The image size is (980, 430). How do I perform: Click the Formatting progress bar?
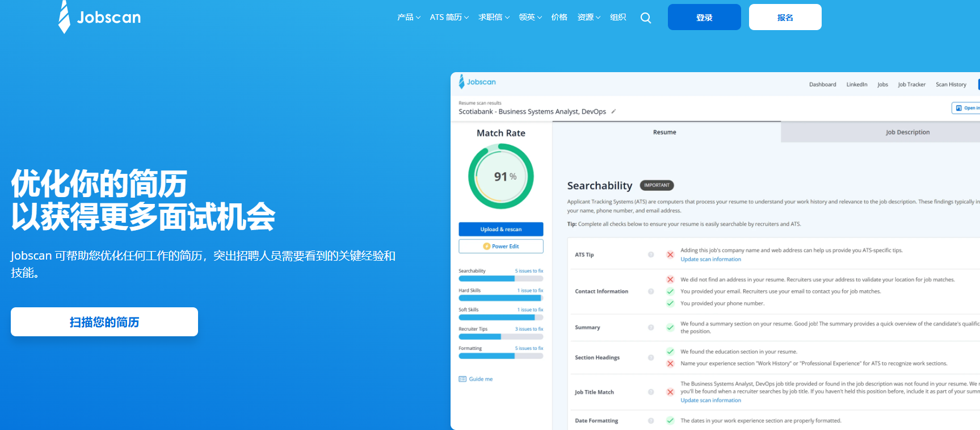pos(501,356)
